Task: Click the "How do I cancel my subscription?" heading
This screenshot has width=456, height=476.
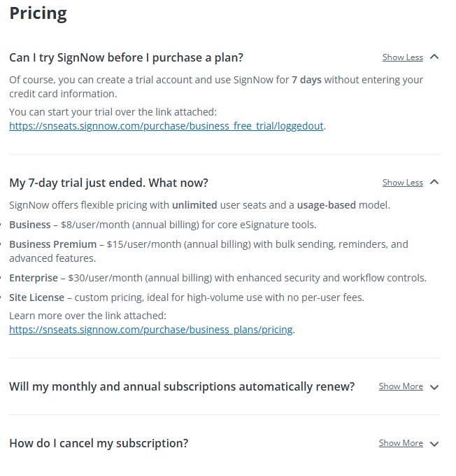Action: (99, 444)
